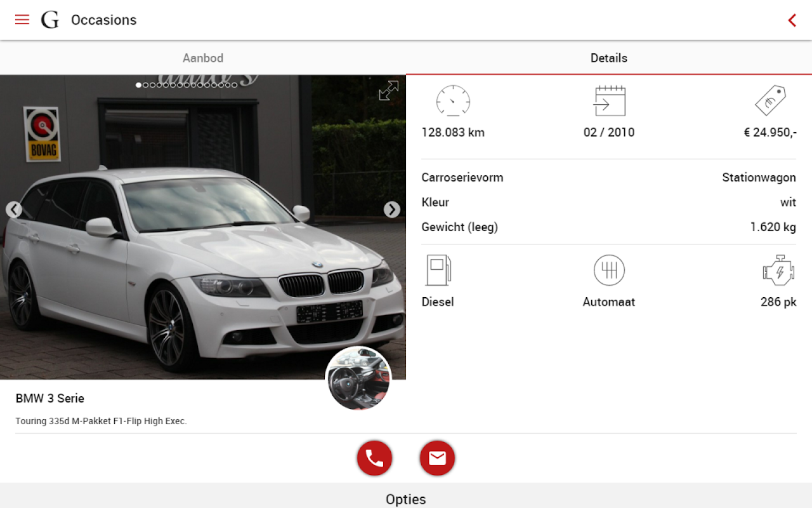Click the wit color value

coord(788,203)
